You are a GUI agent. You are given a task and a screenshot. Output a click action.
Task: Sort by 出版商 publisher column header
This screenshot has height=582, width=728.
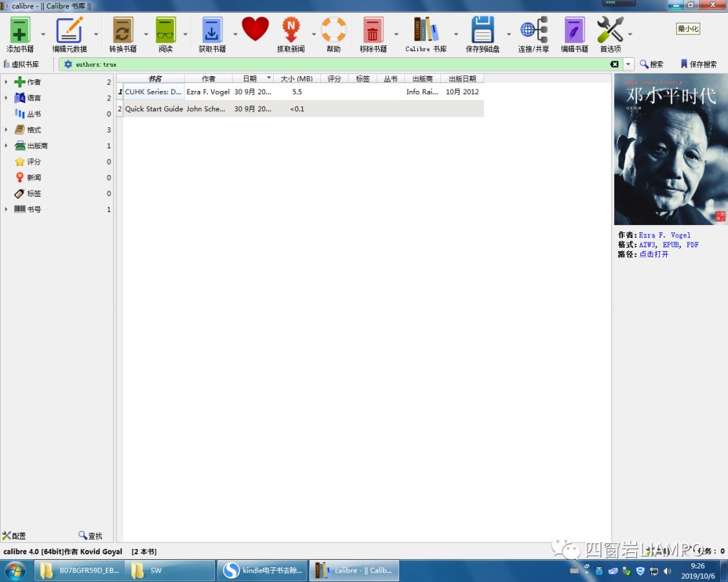pyautogui.click(x=423, y=78)
